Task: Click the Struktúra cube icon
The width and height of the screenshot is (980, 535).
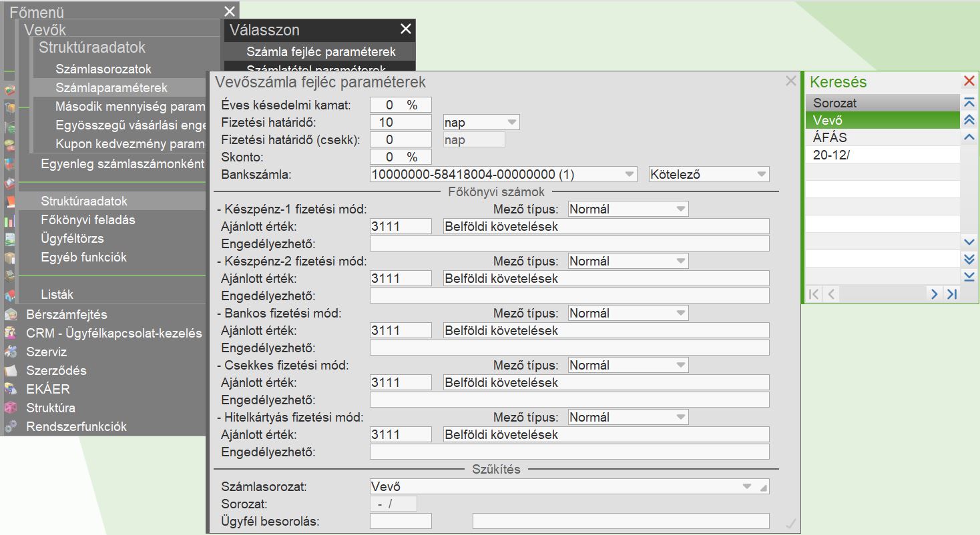Action: tap(11, 408)
